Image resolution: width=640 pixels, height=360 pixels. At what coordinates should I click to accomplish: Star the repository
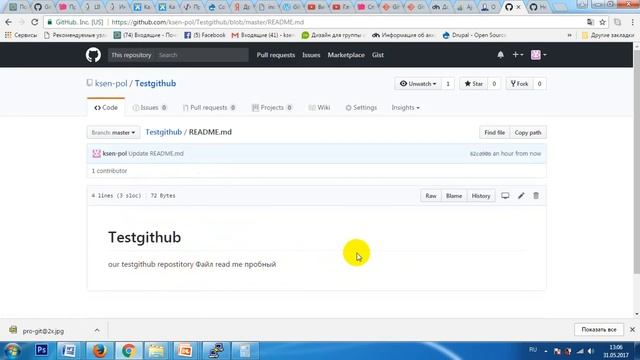pos(473,84)
